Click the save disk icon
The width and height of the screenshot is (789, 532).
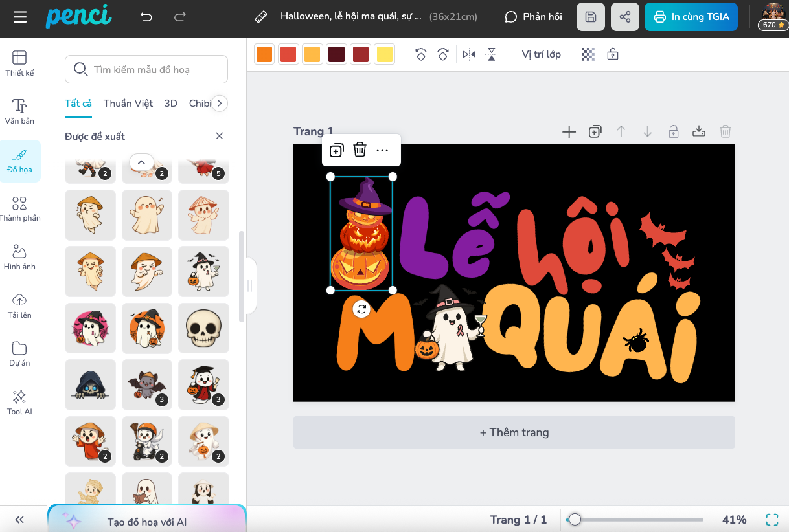(x=591, y=17)
